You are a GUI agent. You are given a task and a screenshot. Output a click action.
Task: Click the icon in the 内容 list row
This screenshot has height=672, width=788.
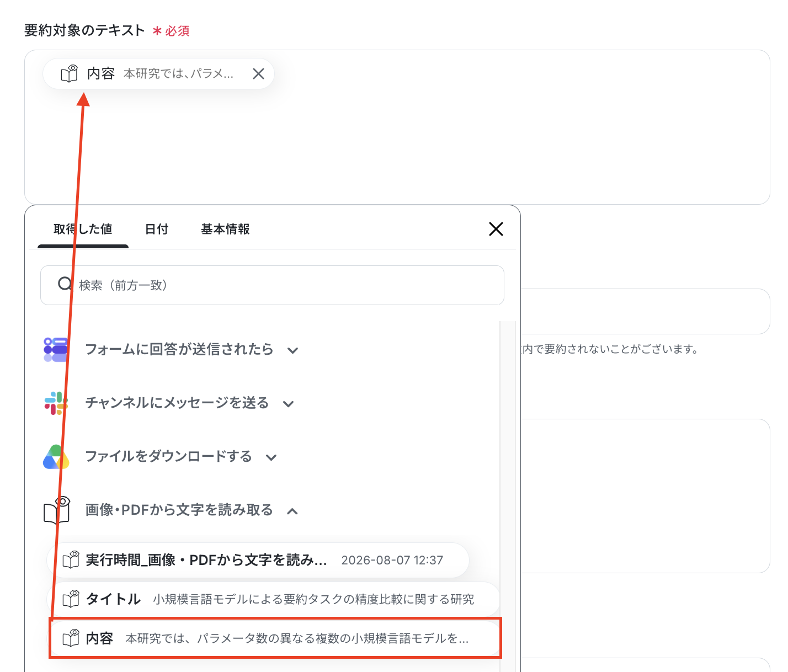point(71,638)
